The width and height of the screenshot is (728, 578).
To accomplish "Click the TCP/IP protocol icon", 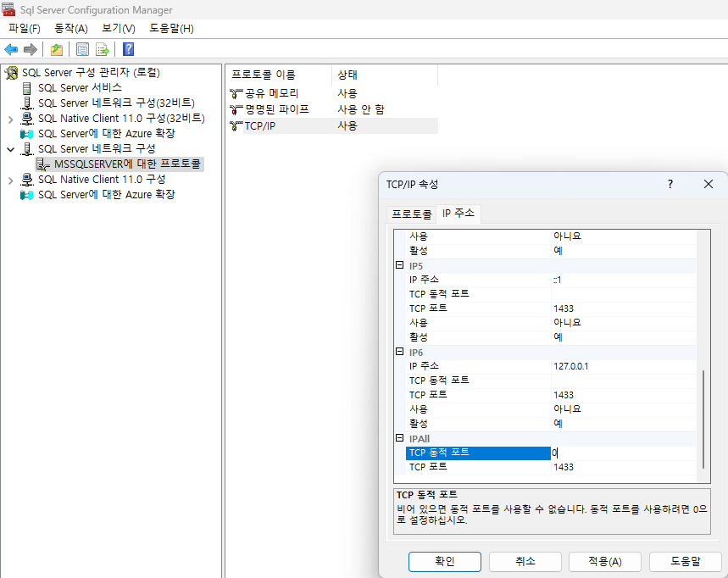I will pyautogui.click(x=236, y=125).
